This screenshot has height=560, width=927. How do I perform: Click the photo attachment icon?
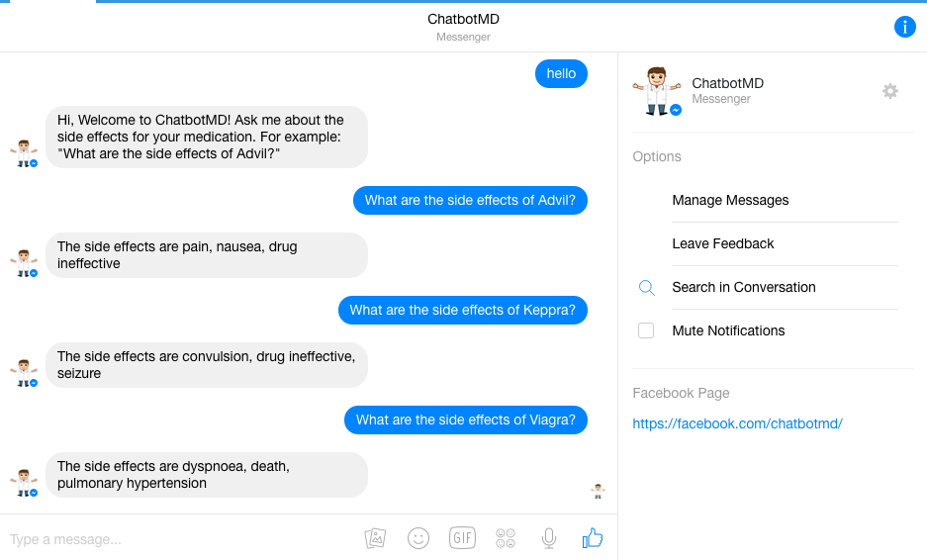(x=375, y=538)
